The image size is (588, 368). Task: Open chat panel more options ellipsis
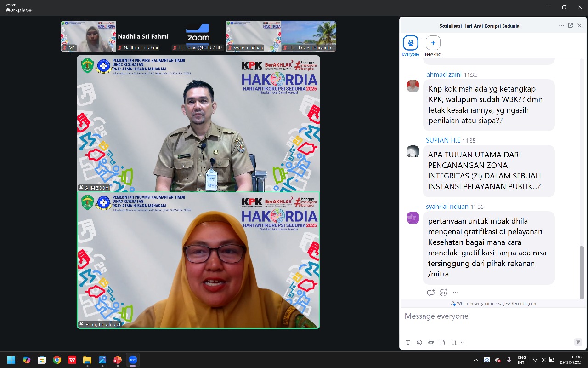pyautogui.click(x=561, y=26)
